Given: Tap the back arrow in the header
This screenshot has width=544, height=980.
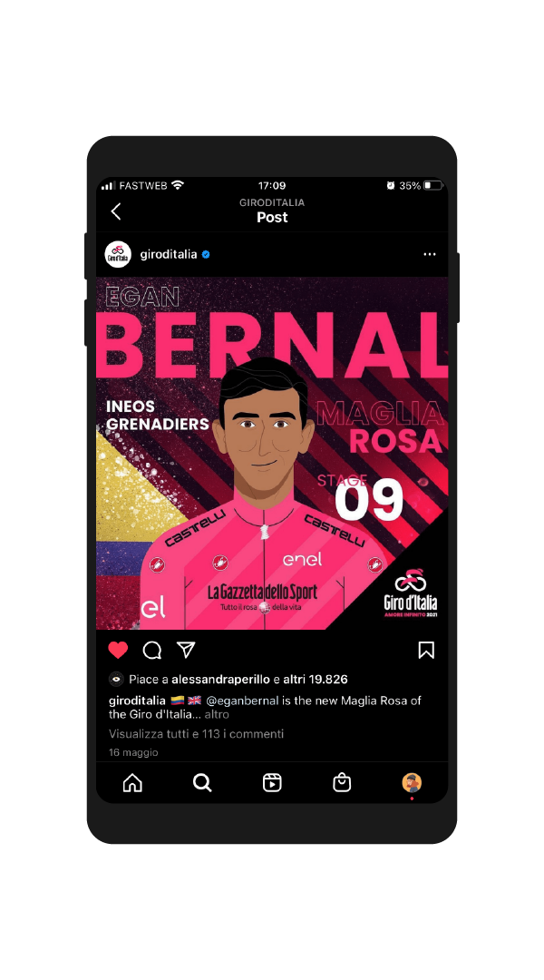Looking at the screenshot, I should pyautogui.click(x=115, y=211).
